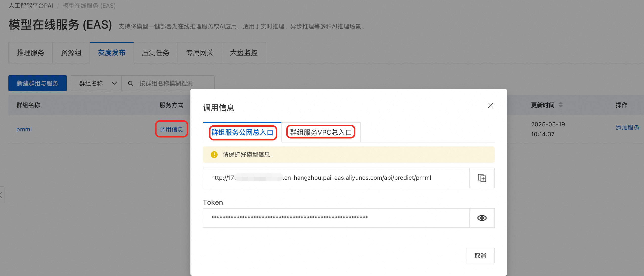Image resolution: width=644 pixels, height=276 pixels.
Task: Sort by 更新时间 arrows icon
Action: point(560,105)
